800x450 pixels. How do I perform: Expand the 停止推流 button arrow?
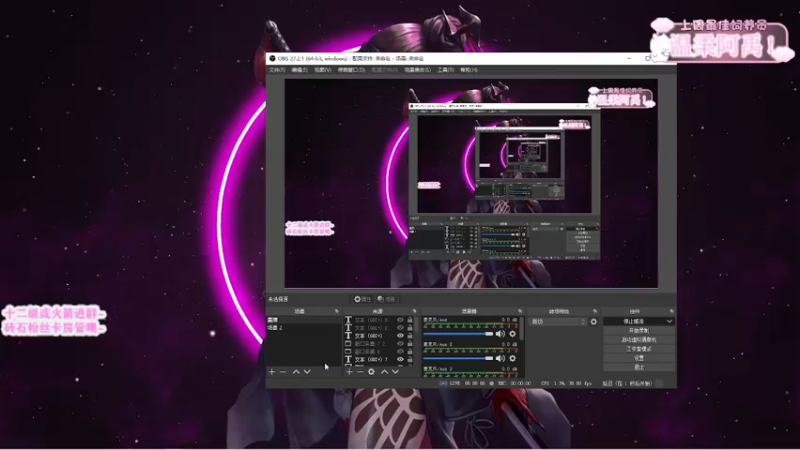coord(669,321)
